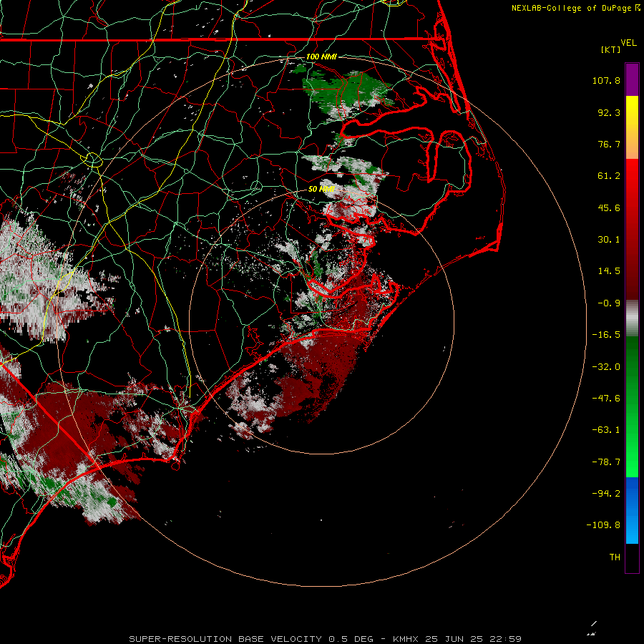Click the 76.7 velocity scale value

(609, 144)
